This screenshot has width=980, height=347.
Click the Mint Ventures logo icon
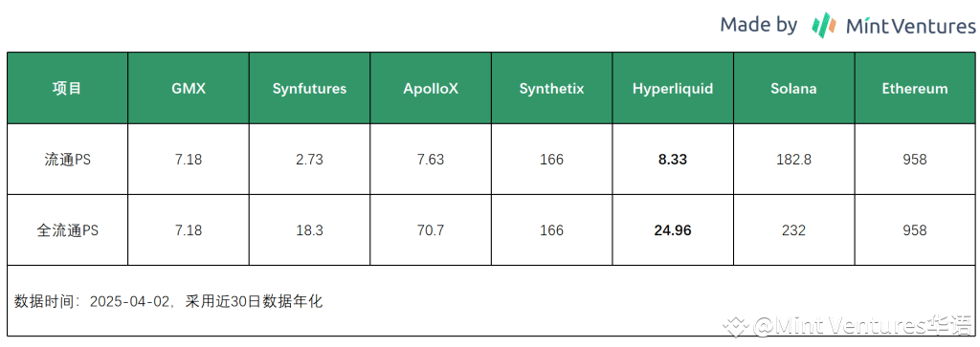[x=824, y=24]
